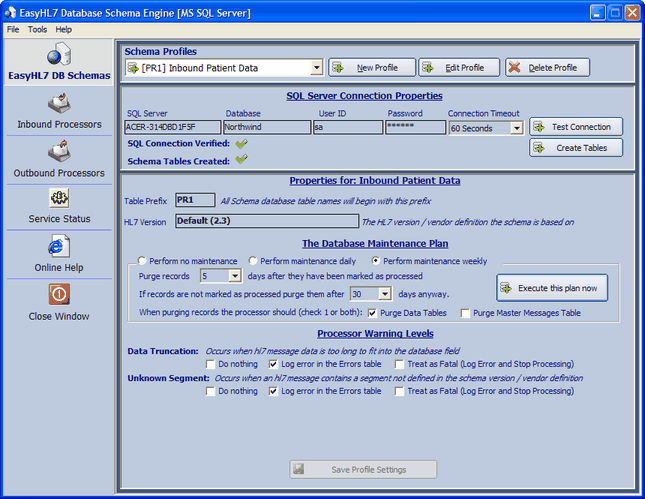Enable the Purge Master Messages Table checkbox

point(466,313)
